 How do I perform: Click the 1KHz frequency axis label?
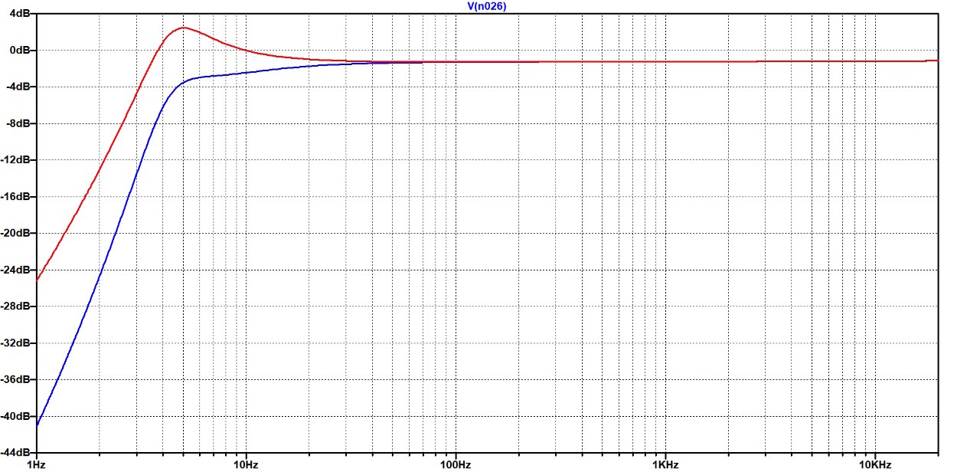click(665, 464)
